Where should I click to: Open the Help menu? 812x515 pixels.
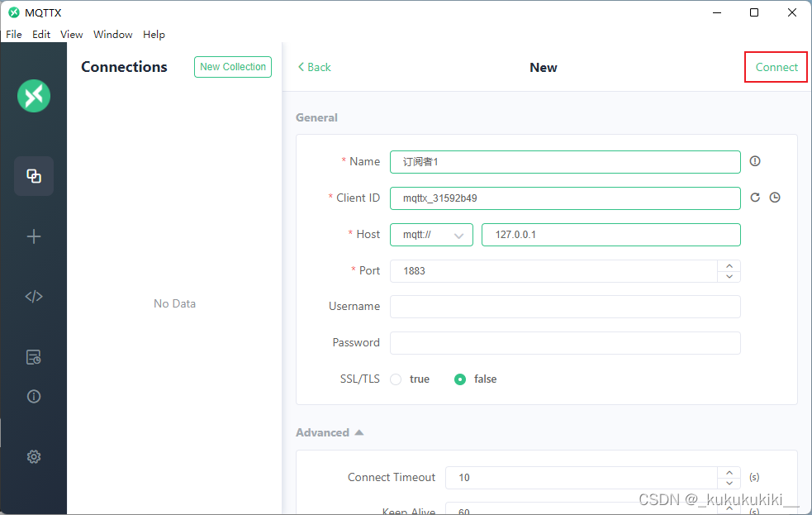pos(154,34)
